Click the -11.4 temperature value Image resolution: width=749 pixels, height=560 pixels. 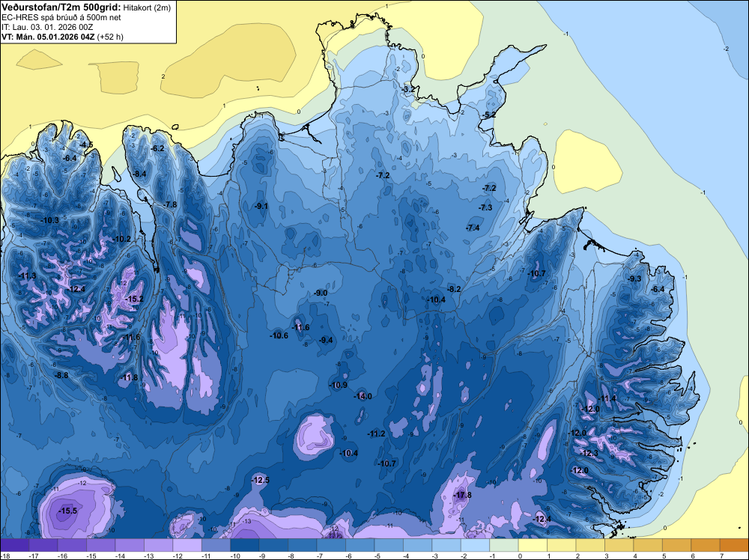[607, 398]
